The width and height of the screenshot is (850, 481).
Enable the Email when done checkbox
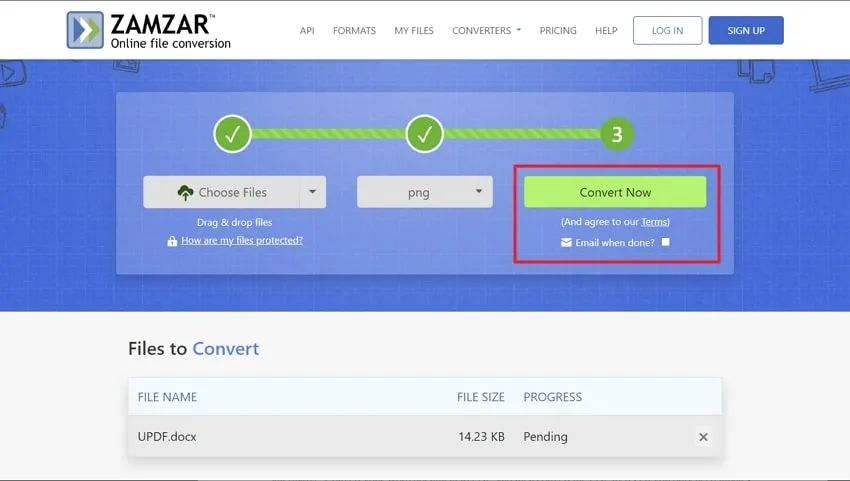(666, 242)
